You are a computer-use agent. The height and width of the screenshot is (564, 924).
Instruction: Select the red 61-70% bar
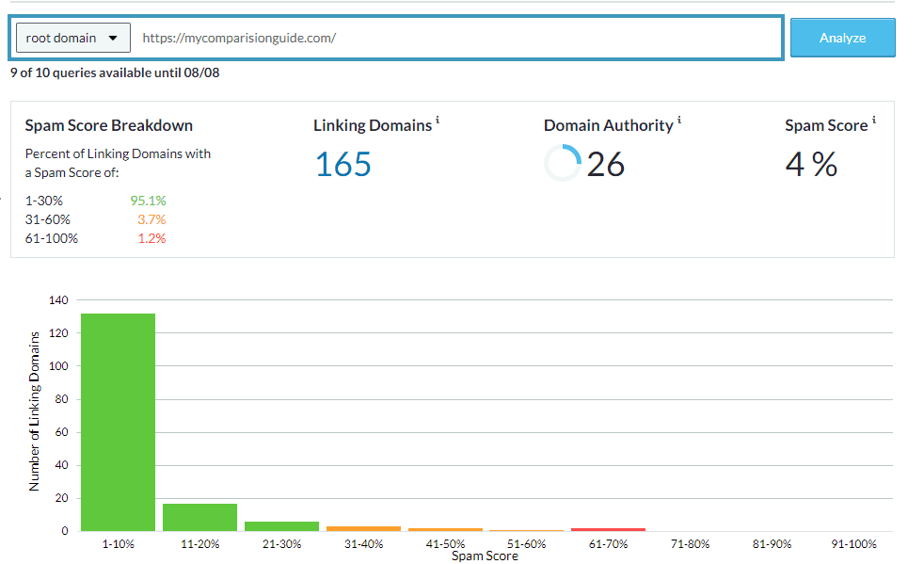(x=608, y=529)
